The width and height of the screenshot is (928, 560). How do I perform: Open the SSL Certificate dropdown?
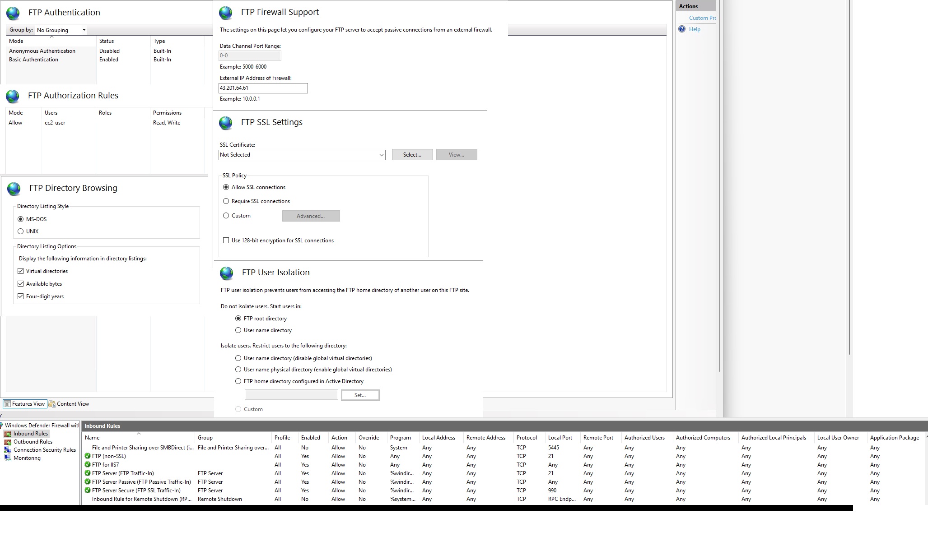(x=381, y=155)
